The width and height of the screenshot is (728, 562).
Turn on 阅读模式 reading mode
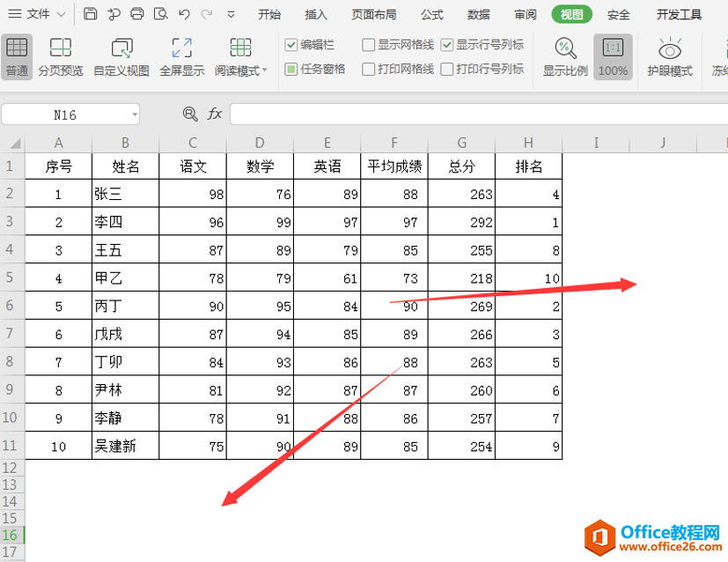coord(240,57)
